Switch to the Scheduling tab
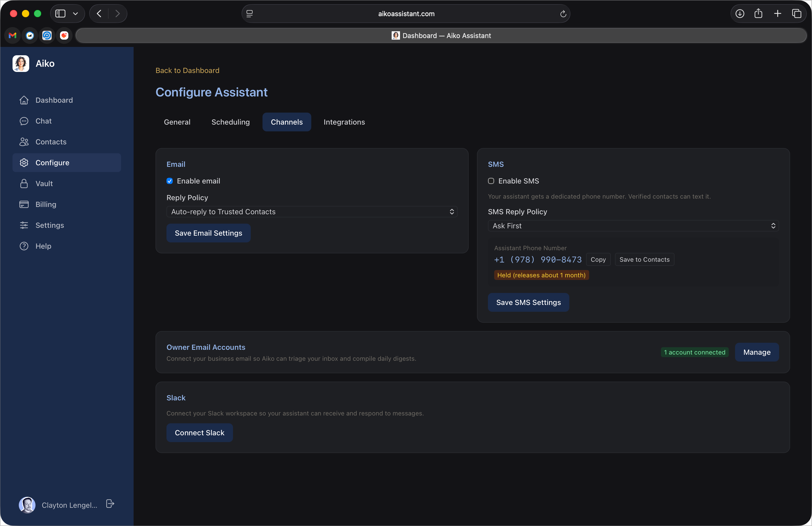This screenshot has width=812, height=526. point(230,122)
